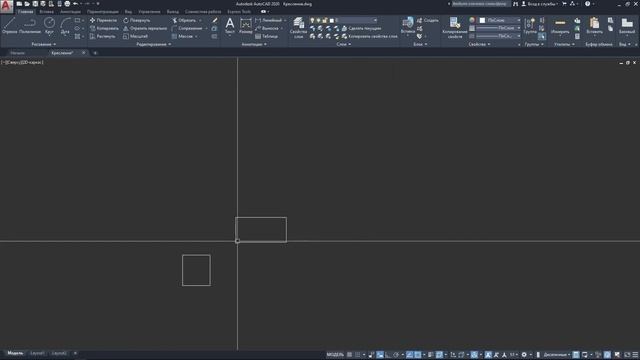Click the Undo arrow in quick access toolbar

pyautogui.click(x=76, y=4)
